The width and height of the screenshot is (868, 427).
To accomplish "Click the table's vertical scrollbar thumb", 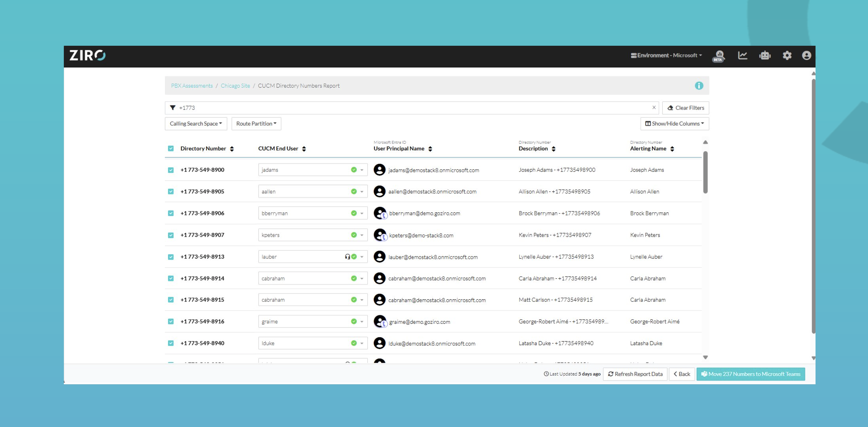I will click(x=705, y=172).
